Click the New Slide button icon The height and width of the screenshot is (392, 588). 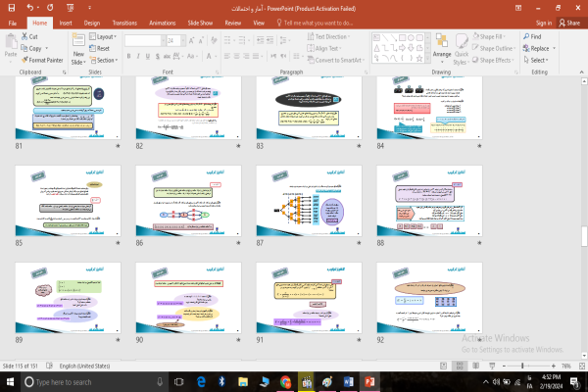78,40
